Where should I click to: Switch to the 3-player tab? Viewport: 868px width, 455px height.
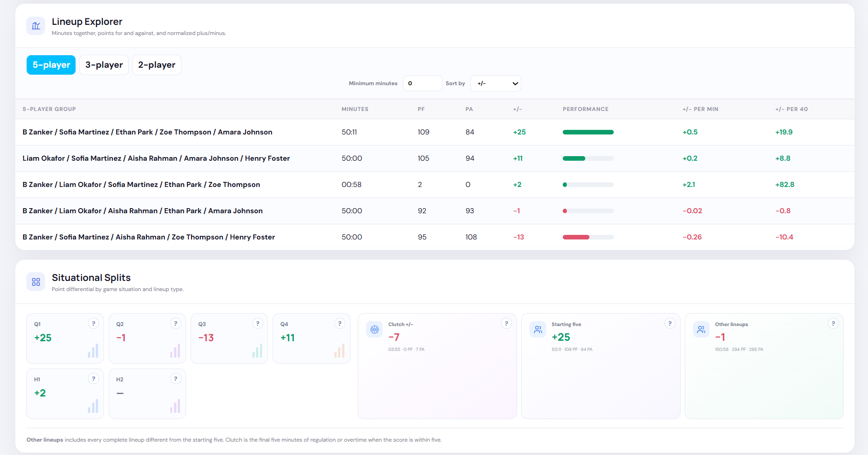[x=104, y=65]
